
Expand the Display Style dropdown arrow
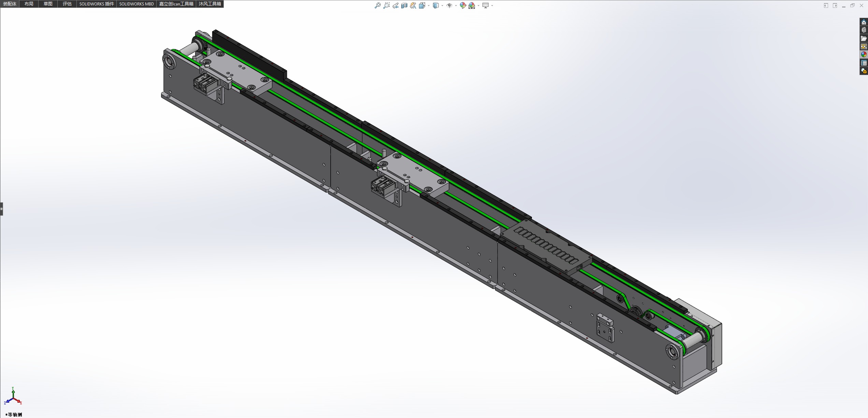pos(442,5)
